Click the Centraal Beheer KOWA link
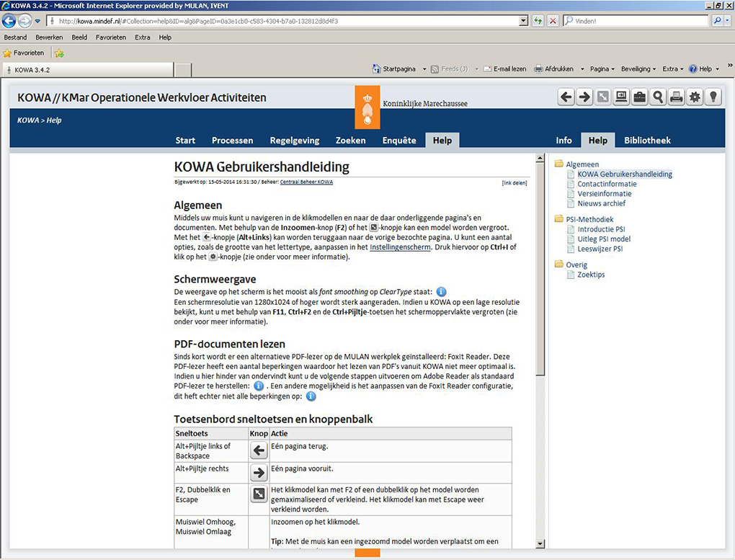 306,182
